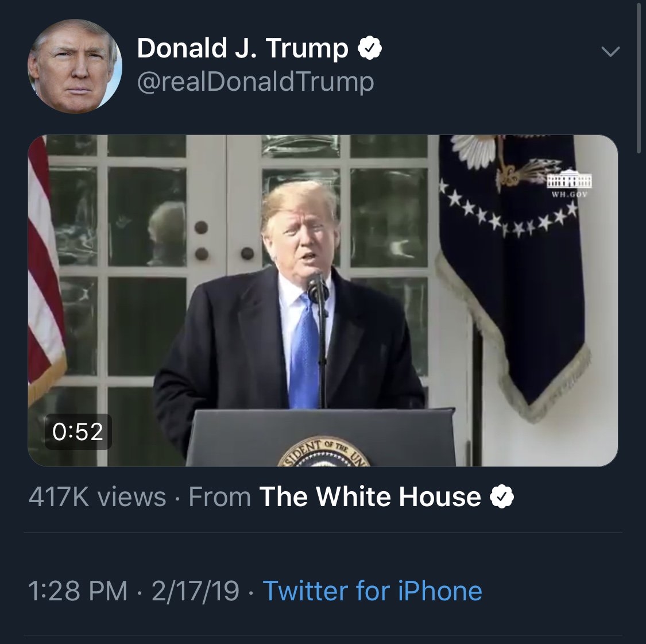The width and height of the screenshot is (646, 644).
Task: Open The White House source account
Action: [370, 497]
